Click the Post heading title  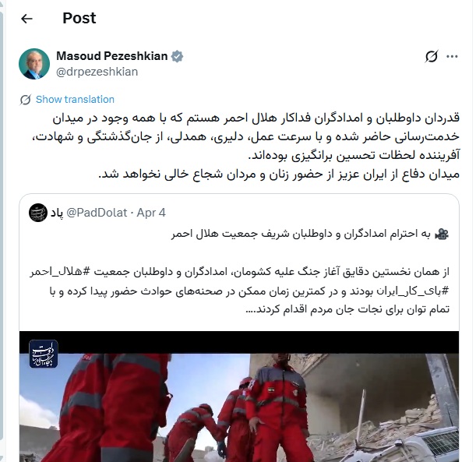(79, 18)
